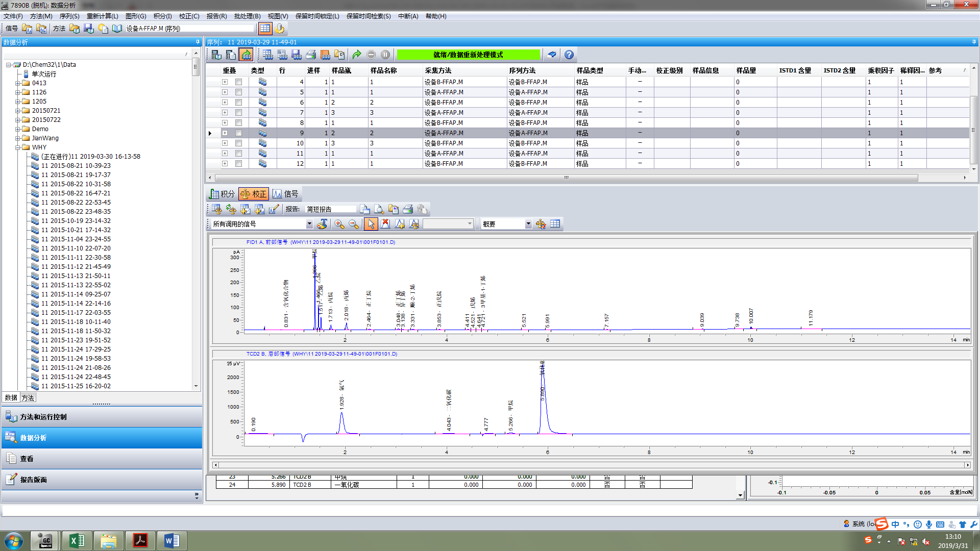Click the zoom in magnifier icon
980x551 pixels.
click(339, 224)
